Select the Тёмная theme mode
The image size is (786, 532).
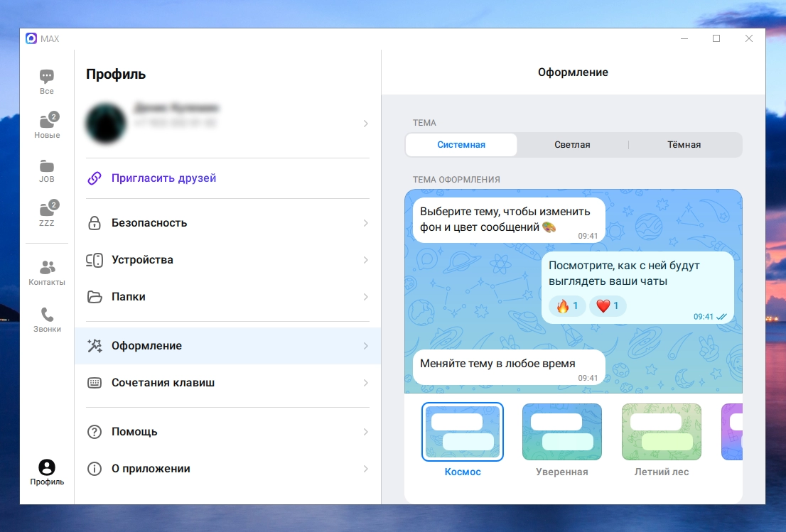tap(684, 145)
